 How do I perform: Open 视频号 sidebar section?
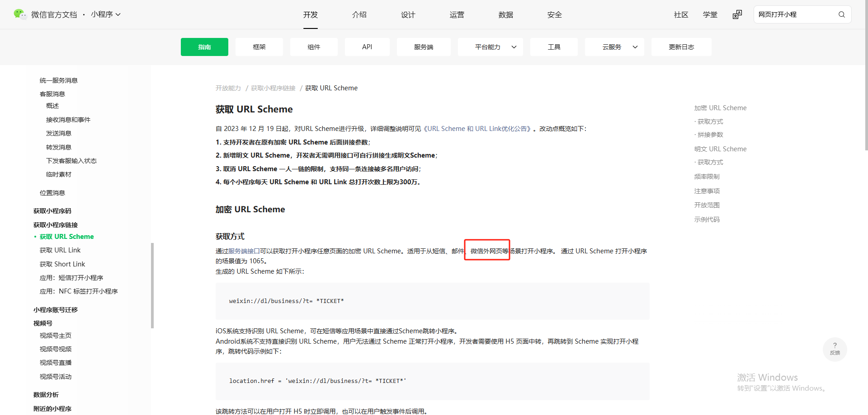(43, 323)
